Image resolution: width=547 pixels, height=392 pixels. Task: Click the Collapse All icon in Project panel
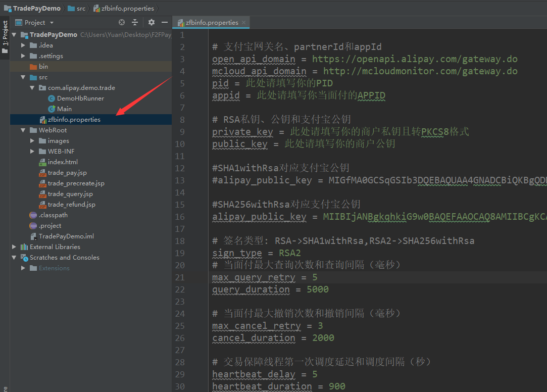[135, 22]
